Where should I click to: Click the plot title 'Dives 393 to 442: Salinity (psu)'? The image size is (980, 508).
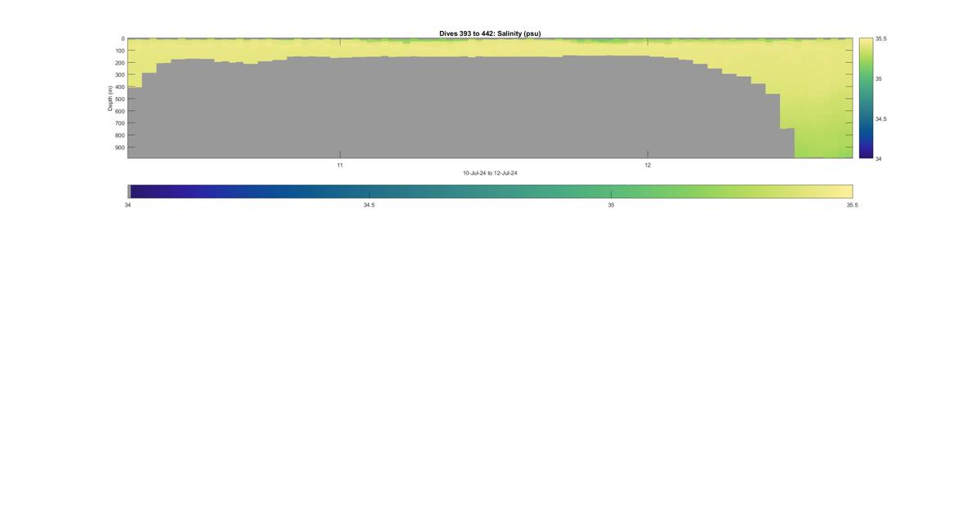490,33
